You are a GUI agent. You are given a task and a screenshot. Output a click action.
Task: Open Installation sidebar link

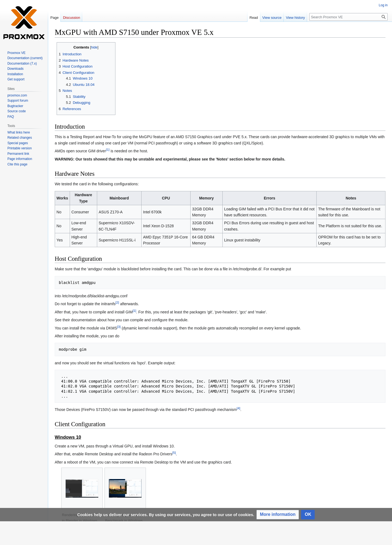coord(15,74)
